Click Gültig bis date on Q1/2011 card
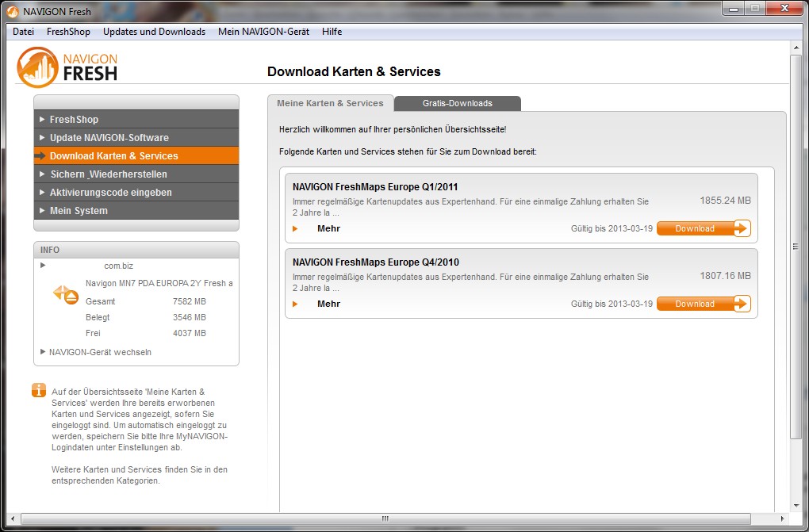 [612, 228]
